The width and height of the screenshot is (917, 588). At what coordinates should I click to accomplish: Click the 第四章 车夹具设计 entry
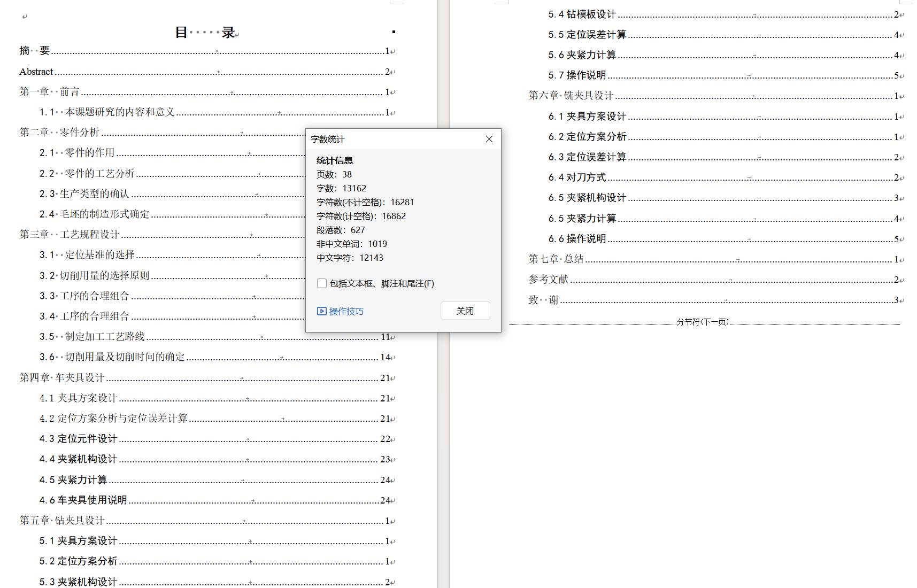click(x=207, y=377)
